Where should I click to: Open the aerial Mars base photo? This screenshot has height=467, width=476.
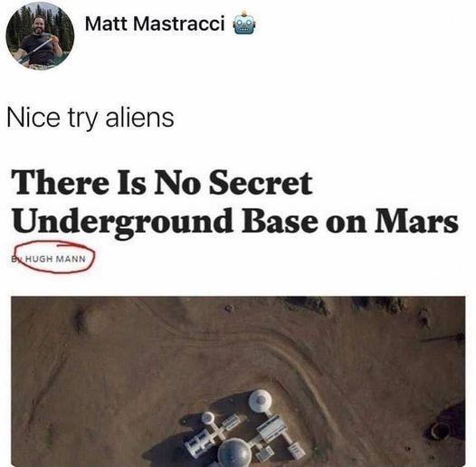click(238, 381)
